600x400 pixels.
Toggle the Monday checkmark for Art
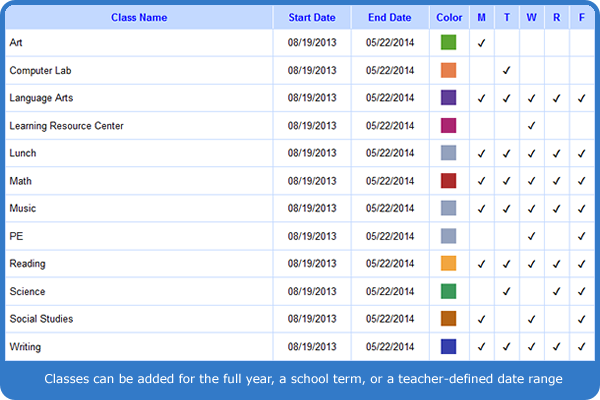click(x=481, y=43)
